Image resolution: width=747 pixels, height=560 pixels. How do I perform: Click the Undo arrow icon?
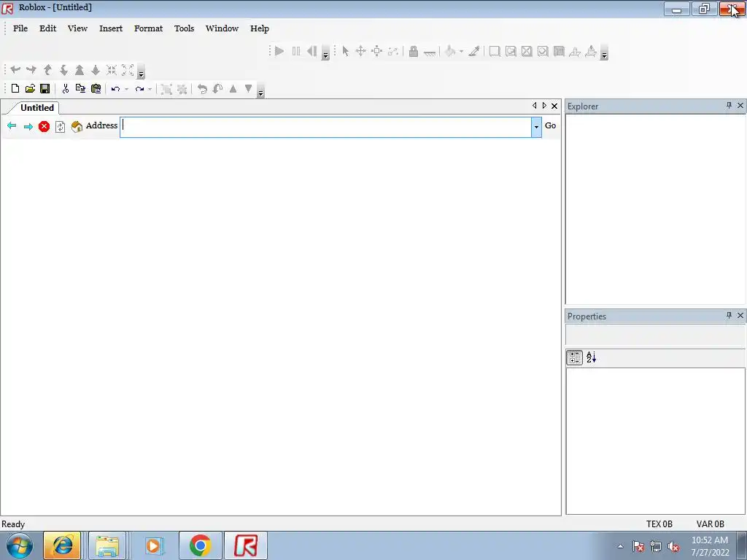(115, 88)
